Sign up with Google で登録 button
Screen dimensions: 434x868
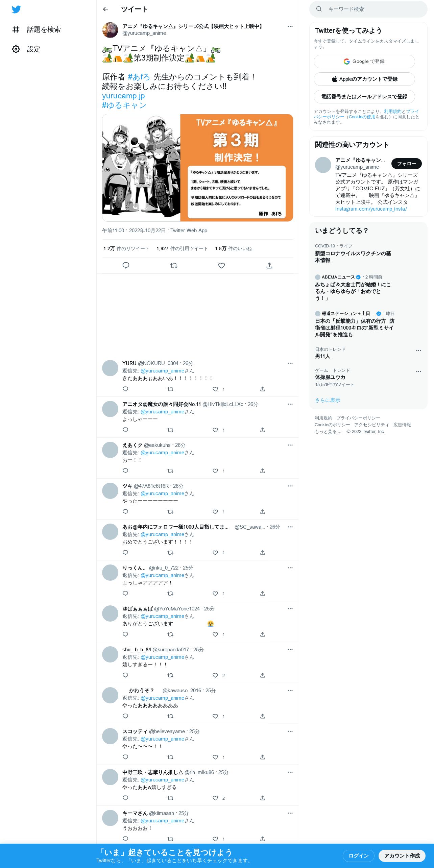[x=364, y=62]
